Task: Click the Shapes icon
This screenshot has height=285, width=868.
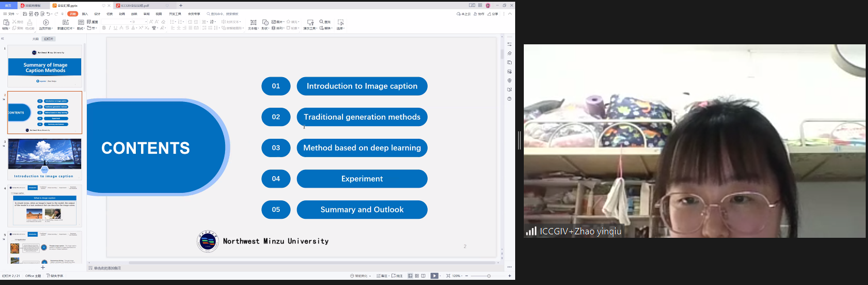Action: (x=265, y=22)
